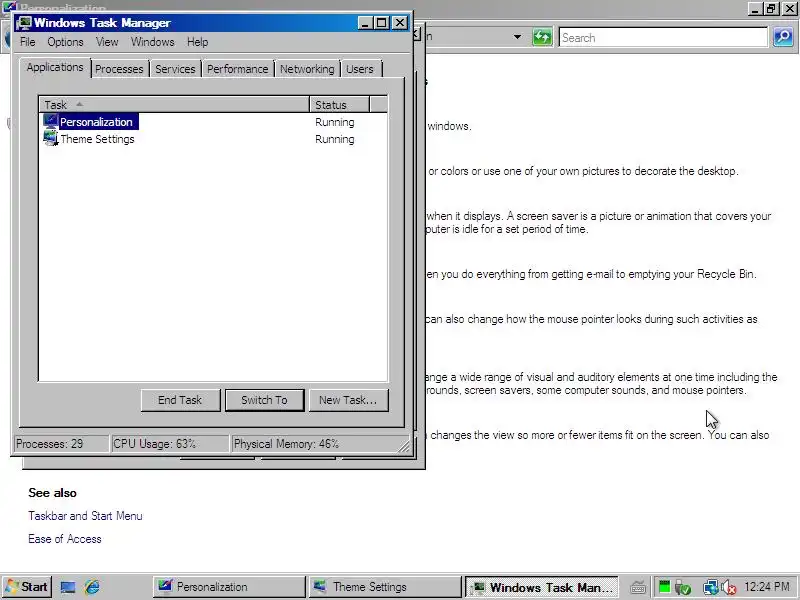Click the End Task button
The height and width of the screenshot is (600, 800).
click(180, 400)
